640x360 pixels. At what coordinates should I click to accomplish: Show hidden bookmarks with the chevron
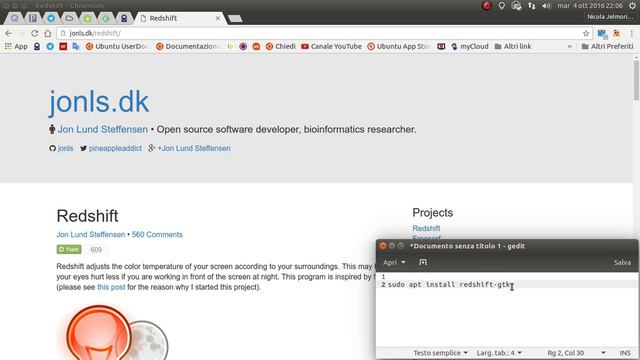(569, 47)
